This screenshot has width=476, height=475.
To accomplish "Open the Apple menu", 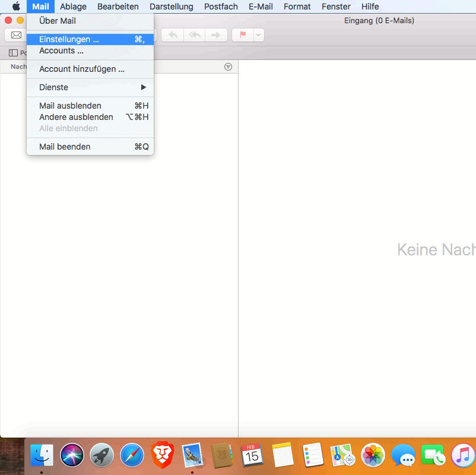I will [16, 6].
